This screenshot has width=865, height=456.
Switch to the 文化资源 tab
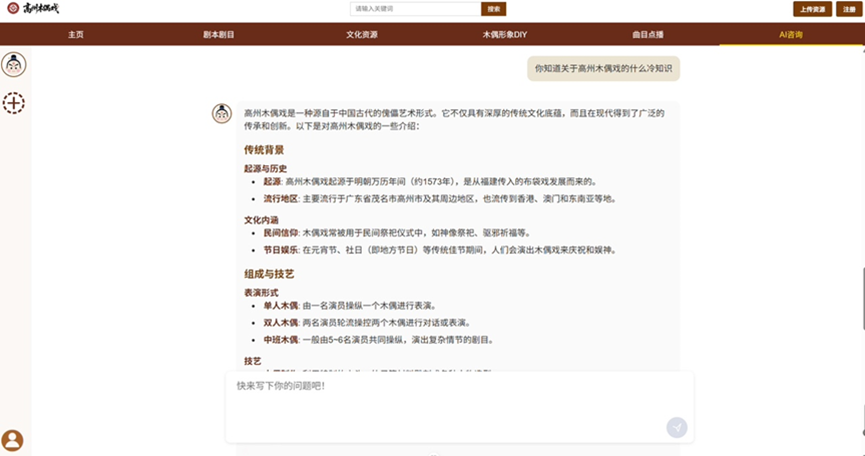pyautogui.click(x=362, y=34)
